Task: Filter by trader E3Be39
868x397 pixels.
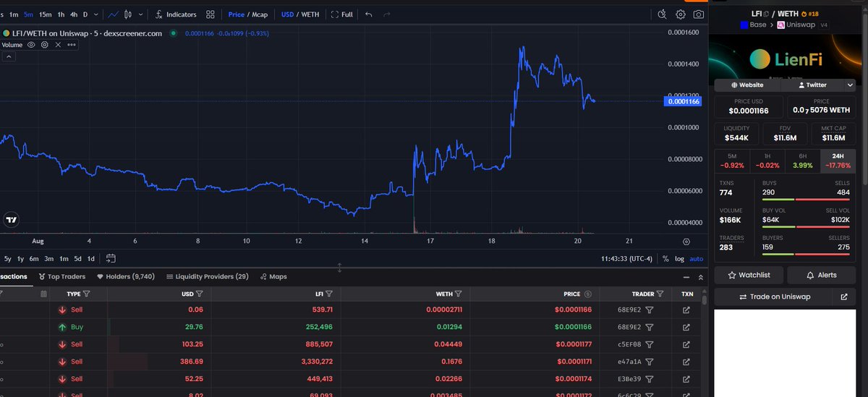Action: click(650, 379)
